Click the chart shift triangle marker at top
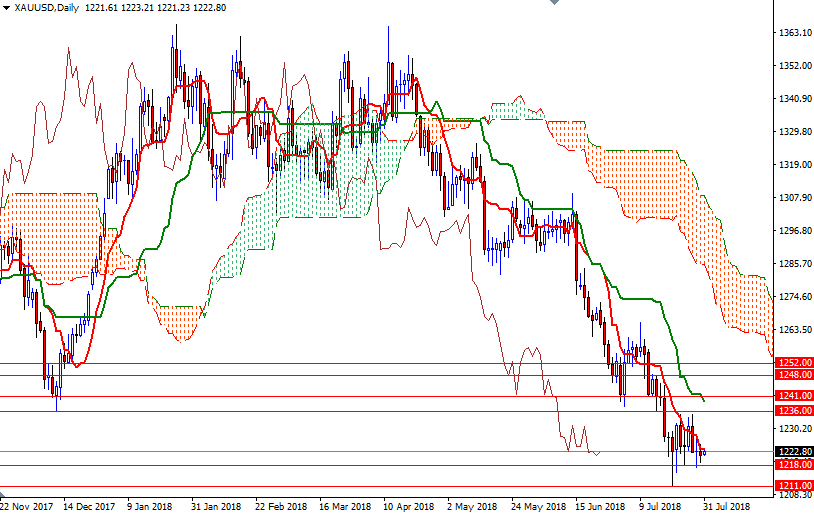This screenshot has height=514, width=814. click(556, 4)
